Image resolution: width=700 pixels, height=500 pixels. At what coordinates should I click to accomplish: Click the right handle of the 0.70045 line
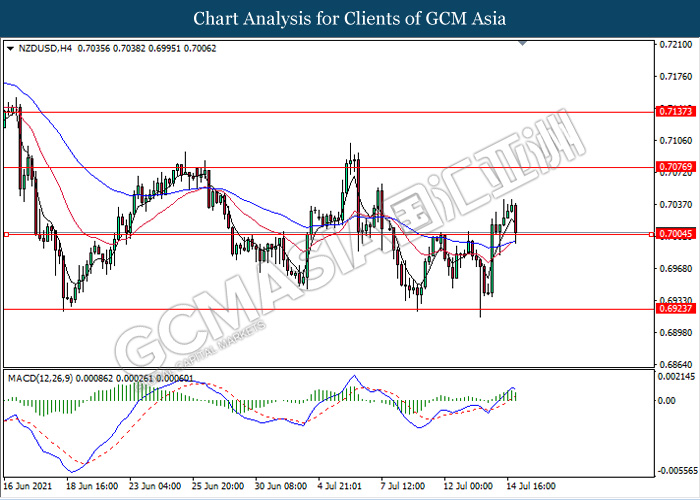tap(651, 234)
